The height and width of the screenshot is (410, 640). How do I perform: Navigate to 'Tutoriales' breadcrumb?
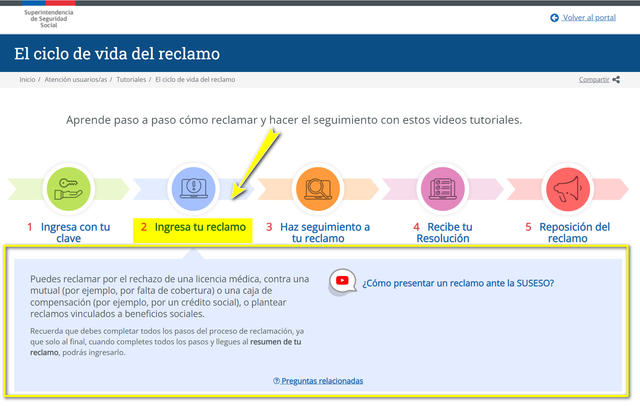[131, 79]
